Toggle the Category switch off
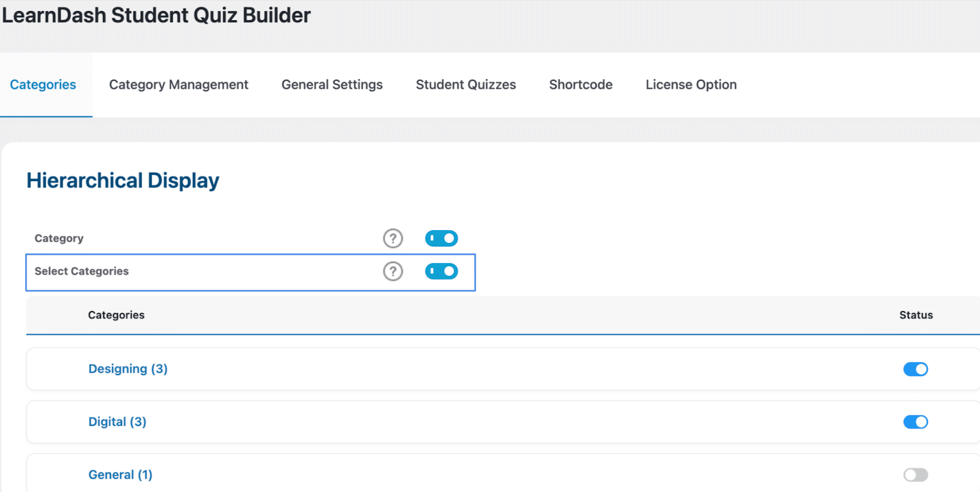980x492 pixels. click(442, 238)
